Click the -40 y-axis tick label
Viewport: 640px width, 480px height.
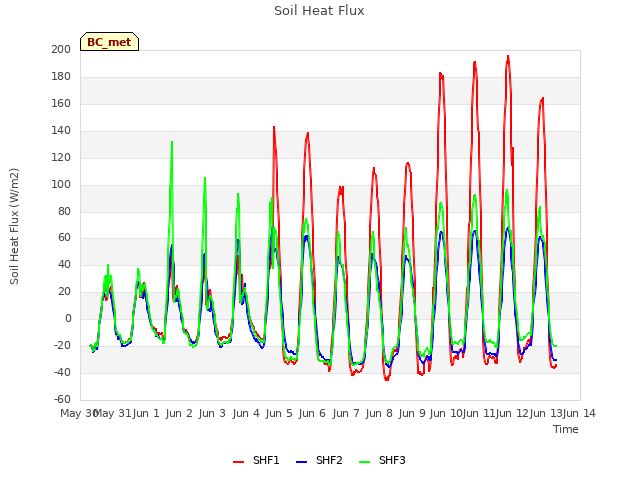point(62,372)
